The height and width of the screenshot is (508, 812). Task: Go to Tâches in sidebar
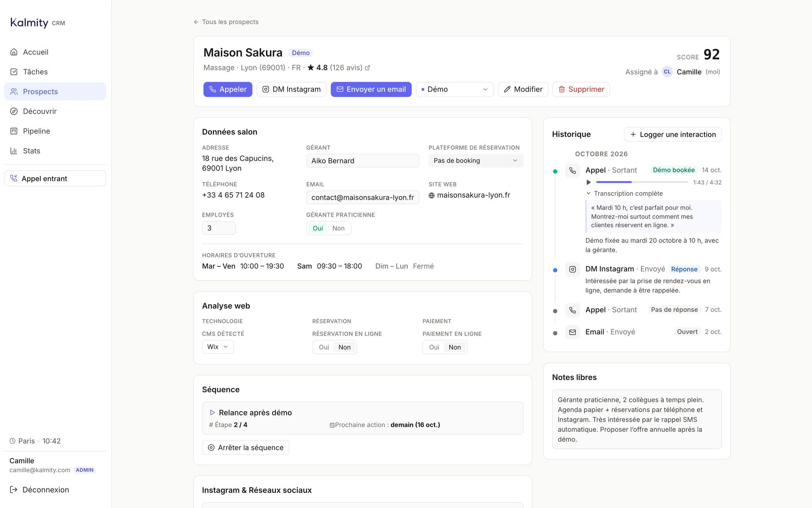55,72
